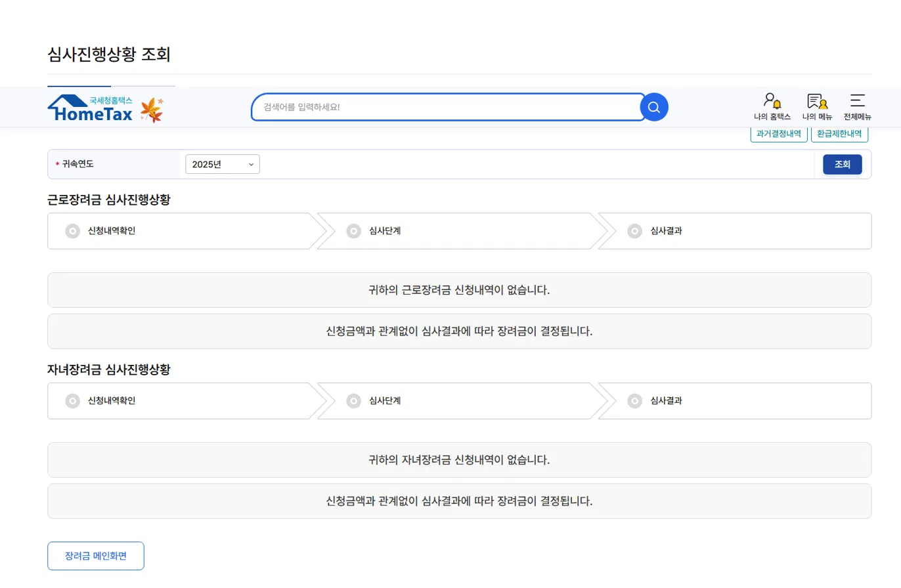Click 심사단계 step circle under 근로장려금
Screen dimensions: 901x588
pyautogui.click(x=353, y=231)
